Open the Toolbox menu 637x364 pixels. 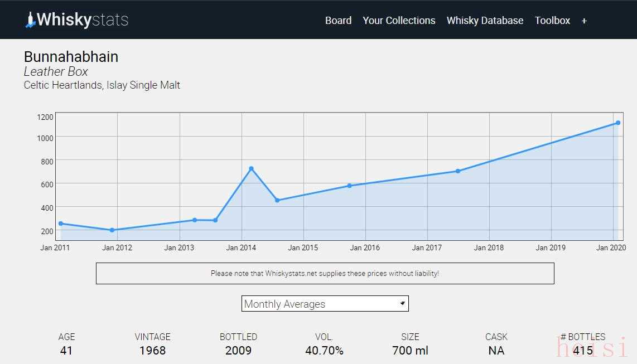click(x=552, y=21)
